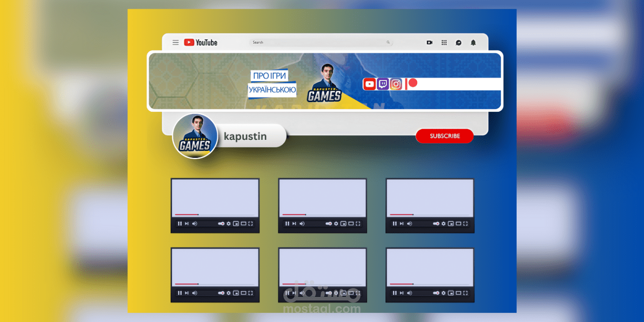Viewport: 644px width, 322px height.
Task: Seek on top-middle video progress bar
Action: click(322, 215)
